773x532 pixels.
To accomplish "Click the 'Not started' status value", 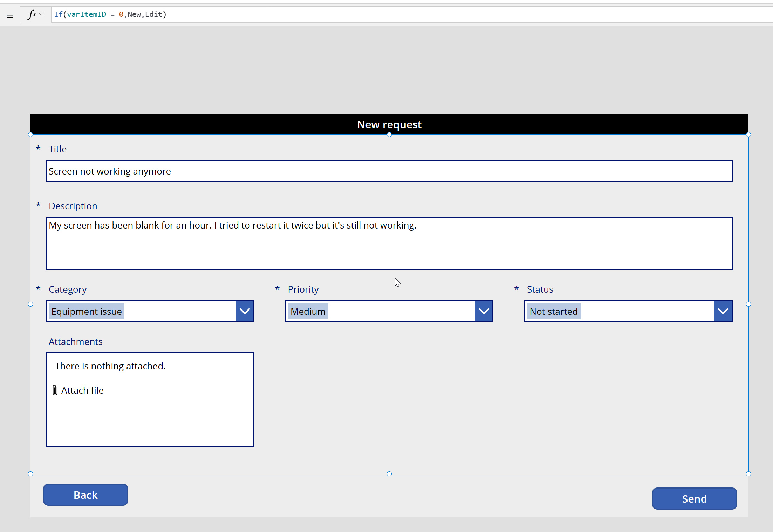I will pos(553,311).
